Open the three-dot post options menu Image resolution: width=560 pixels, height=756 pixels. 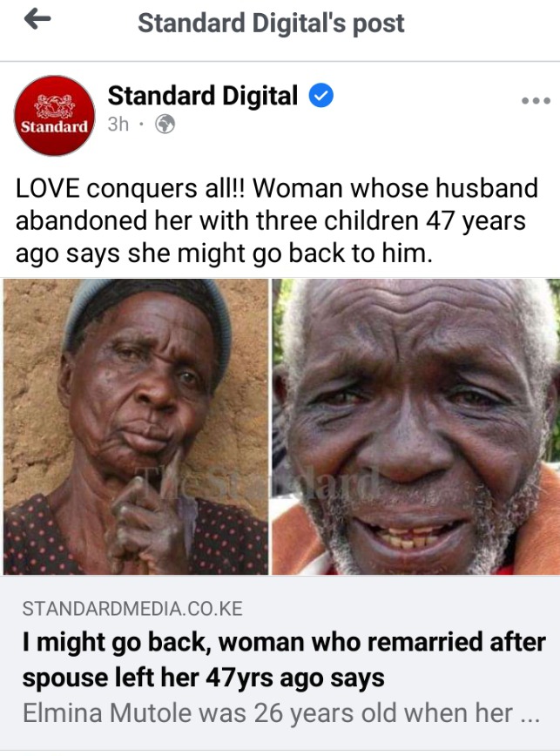click(x=536, y=101)
